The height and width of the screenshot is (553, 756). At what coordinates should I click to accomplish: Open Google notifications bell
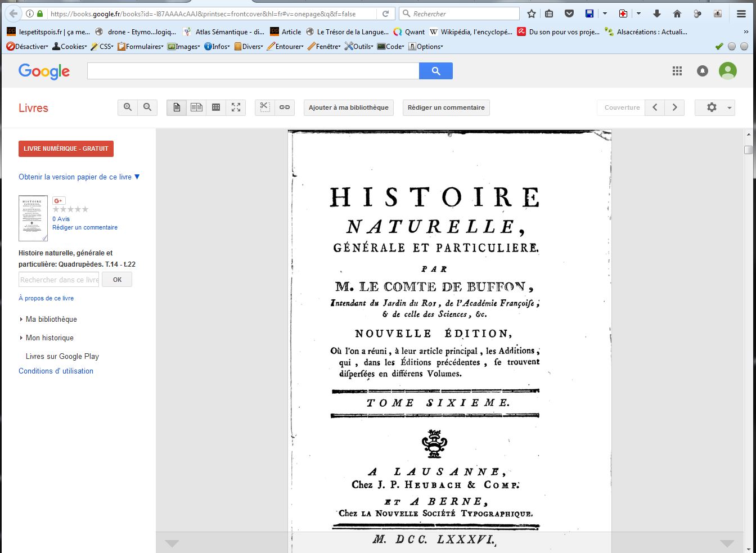[x=703, y=71]
